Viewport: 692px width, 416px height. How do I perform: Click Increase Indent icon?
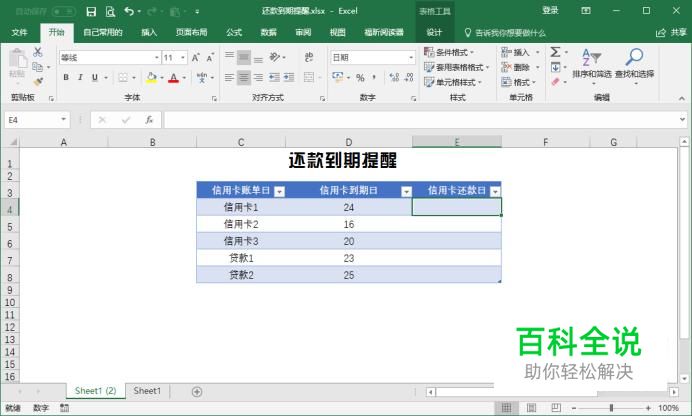(x=289, y=78)
